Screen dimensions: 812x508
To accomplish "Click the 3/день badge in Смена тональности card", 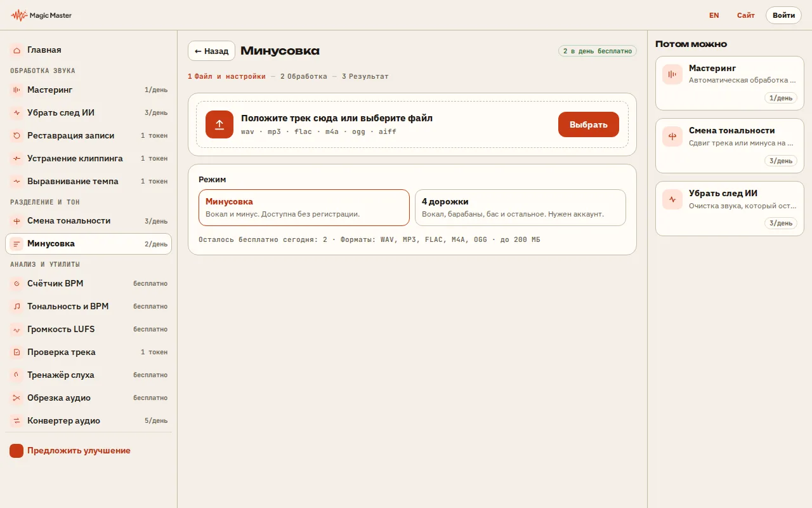I will [781, 161].
